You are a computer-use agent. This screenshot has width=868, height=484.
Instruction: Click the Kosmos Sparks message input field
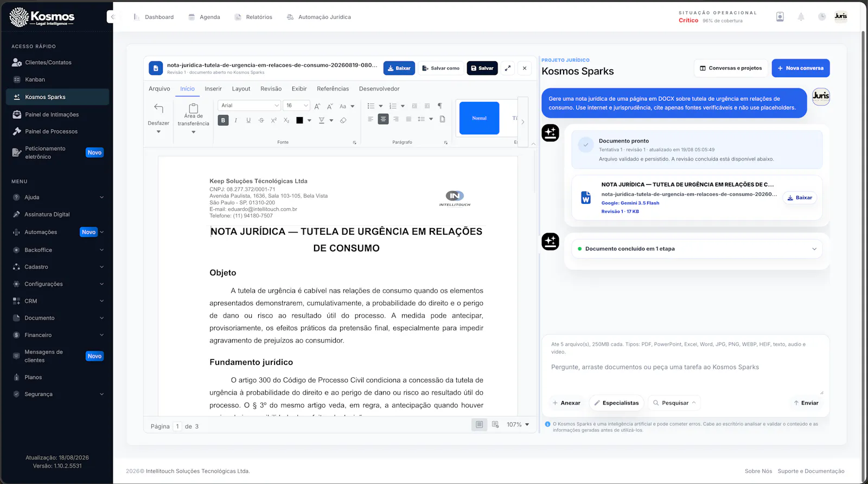point(686,376)
